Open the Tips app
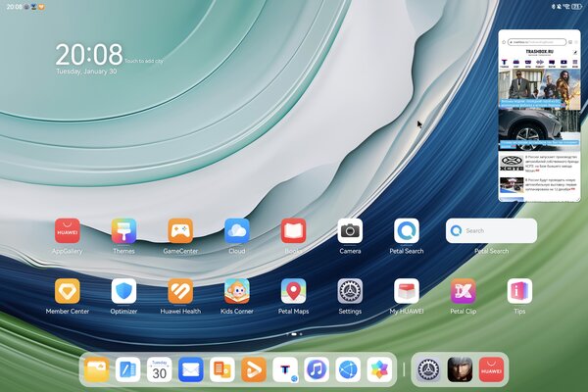 click(519, 291)
